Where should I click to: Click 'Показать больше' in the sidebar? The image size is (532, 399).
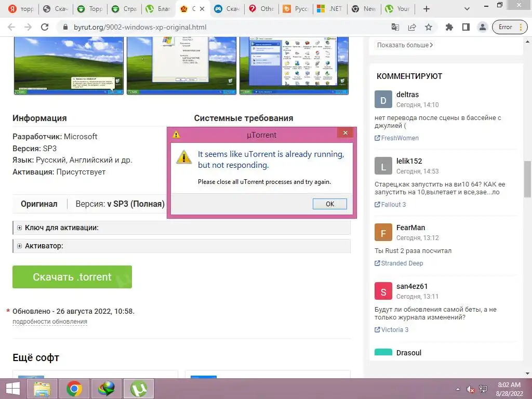point(405,45)
